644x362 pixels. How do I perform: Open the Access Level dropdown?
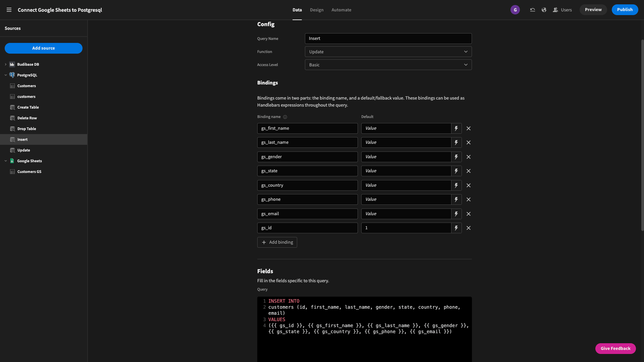pos(388,65)
